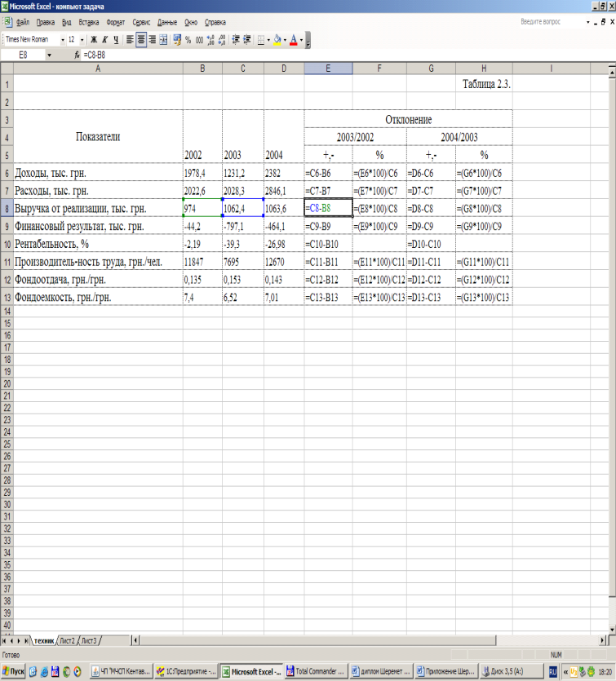
Task: Switch to the Лист2 sheet tab
Action: click(68, 640)
